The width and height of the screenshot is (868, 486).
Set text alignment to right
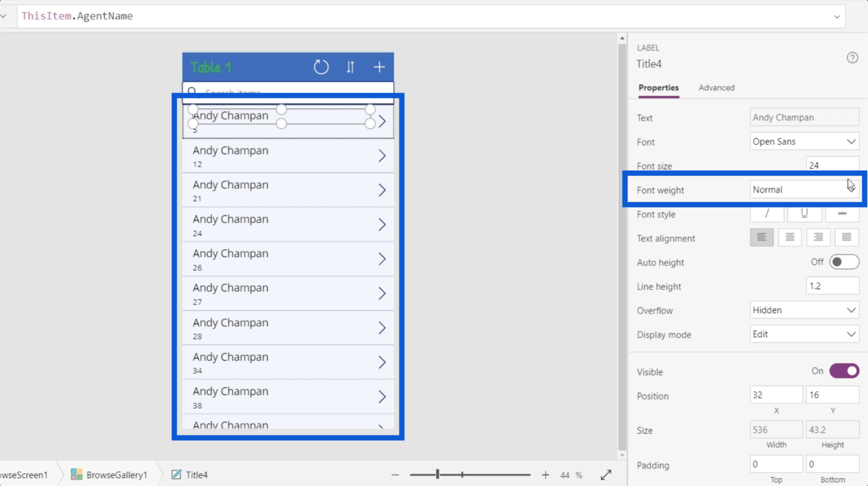coord(818,238)
